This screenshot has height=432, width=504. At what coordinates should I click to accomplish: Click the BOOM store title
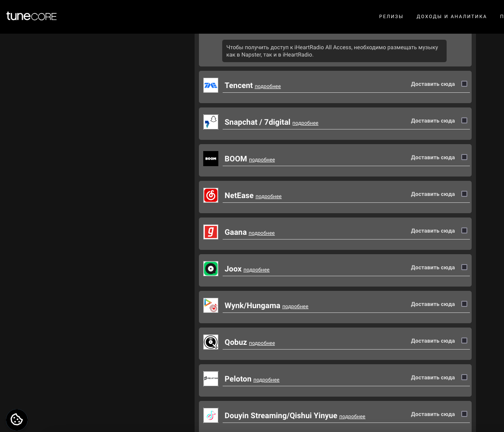click(x=236, y=158)
